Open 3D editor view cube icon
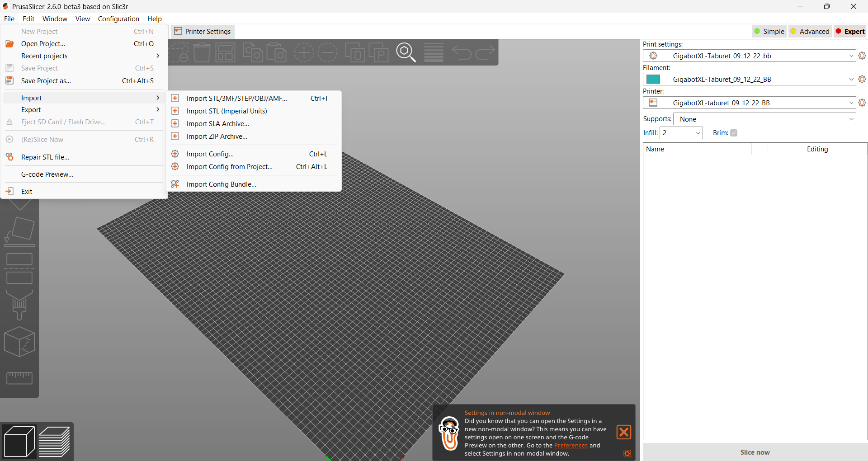This screenshot has height=461, width=868. (19, 442)
